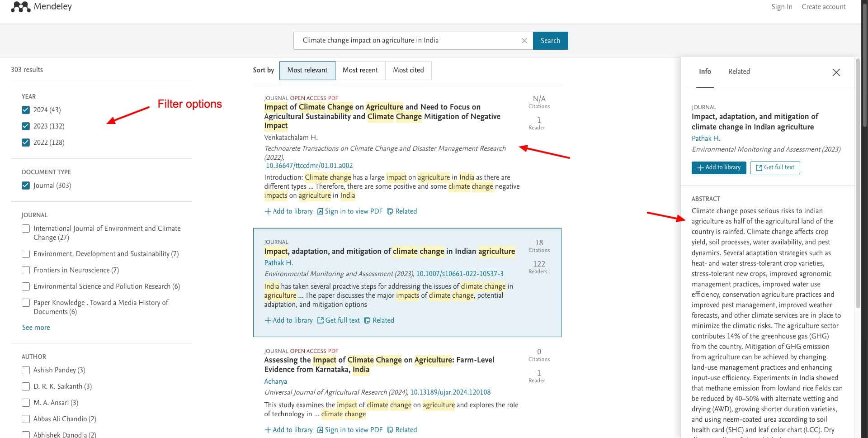Click the search query input field
This screenshot has width=868, height=438.
coord(407,41)
